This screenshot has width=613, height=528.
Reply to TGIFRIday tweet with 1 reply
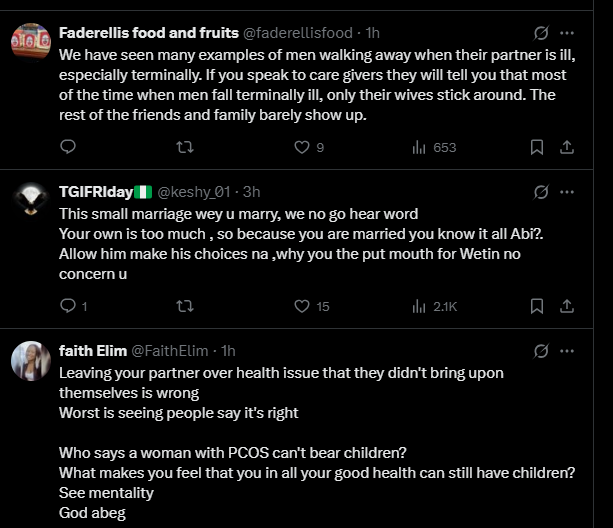point(68,306)
